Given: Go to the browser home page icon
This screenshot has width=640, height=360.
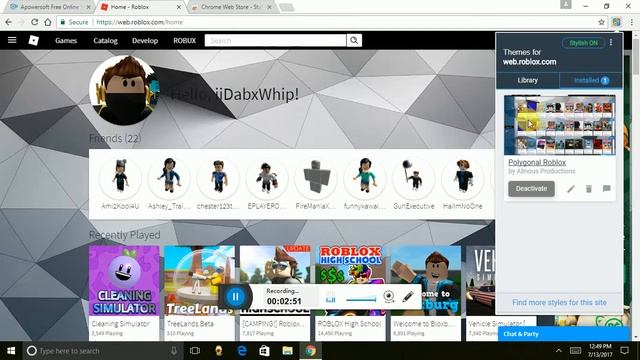Looking at the screenshot, I should [x=48, y=22].
